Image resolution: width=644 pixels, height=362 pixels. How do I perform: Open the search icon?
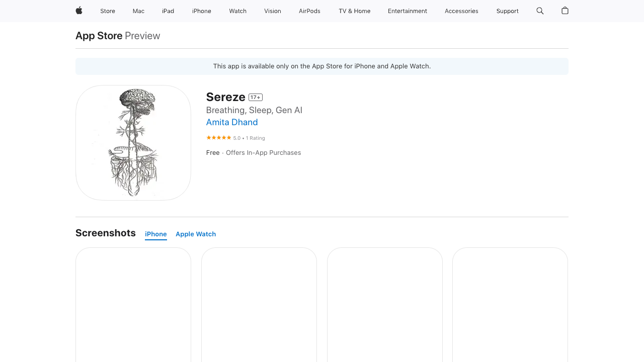click(539, 11)
